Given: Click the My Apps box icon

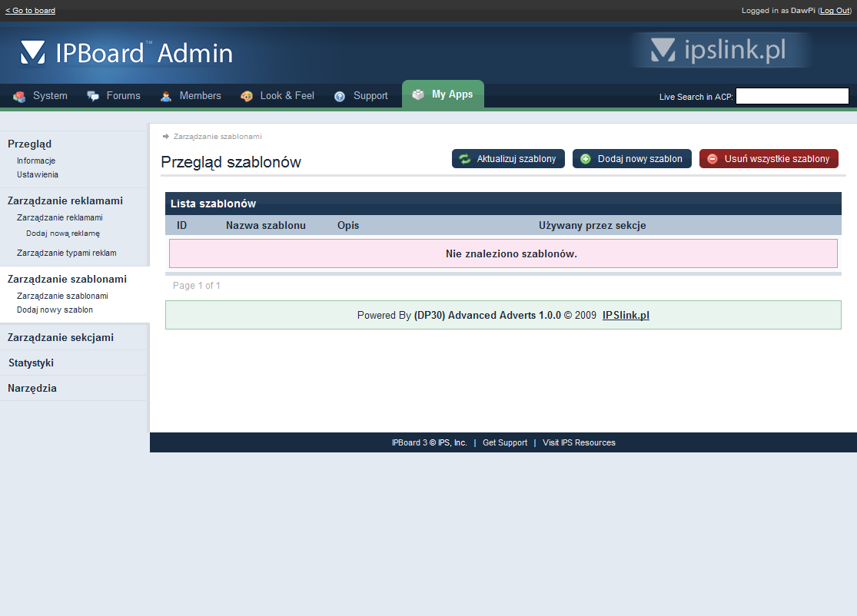Looking at the screenshot, I should click(x=418, y=94).
